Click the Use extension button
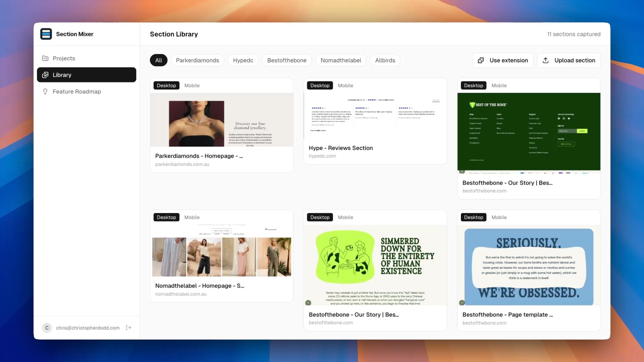This screenshot has height=362, width=644. click(503, 60)
